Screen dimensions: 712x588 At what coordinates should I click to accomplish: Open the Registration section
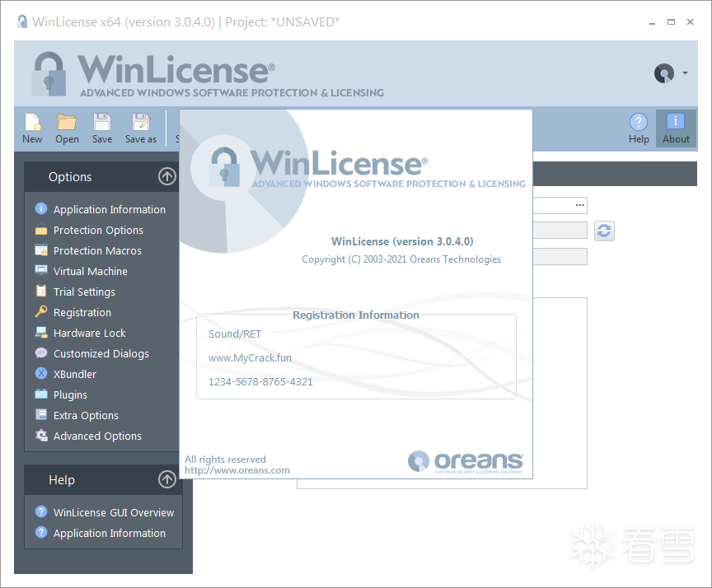click(x=82, y=313)
